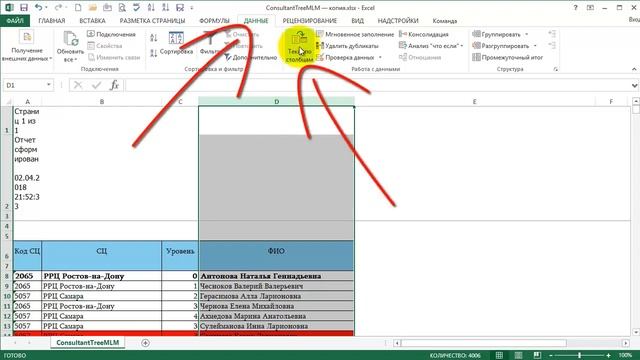The image size is (640, 360).
Task: Click the Name Box showing D1
Action: coord(24,85)
